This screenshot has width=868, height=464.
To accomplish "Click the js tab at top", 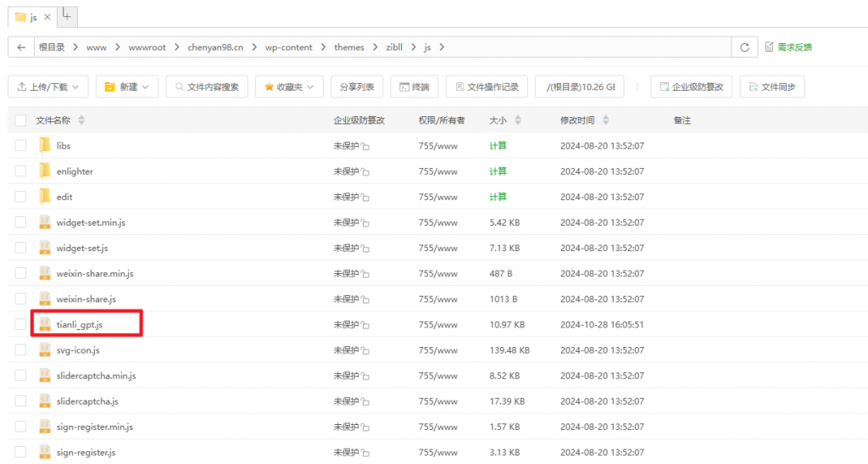I will pos(32,17).
